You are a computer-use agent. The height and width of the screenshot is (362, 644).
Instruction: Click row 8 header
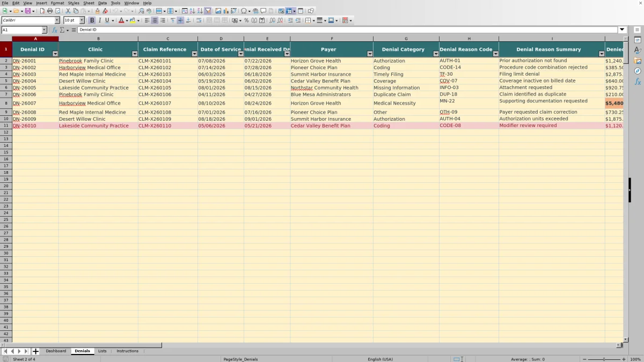pos(6,103)
